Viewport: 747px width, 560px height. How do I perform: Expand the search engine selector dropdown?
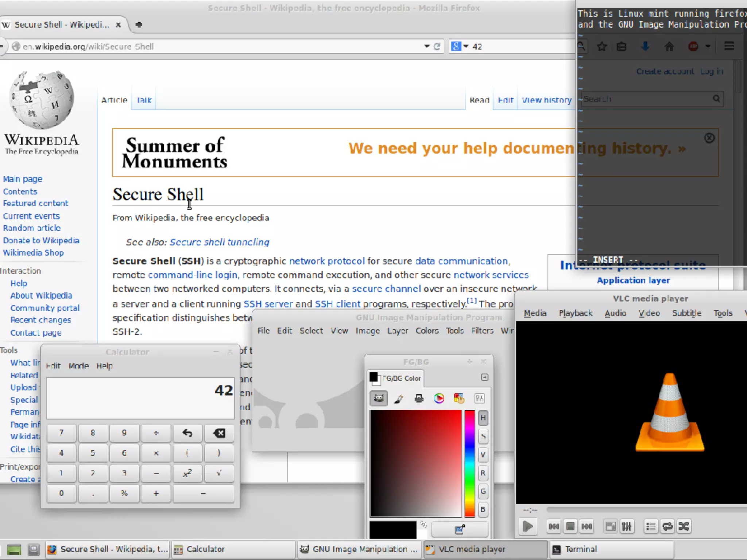[466, 46]
